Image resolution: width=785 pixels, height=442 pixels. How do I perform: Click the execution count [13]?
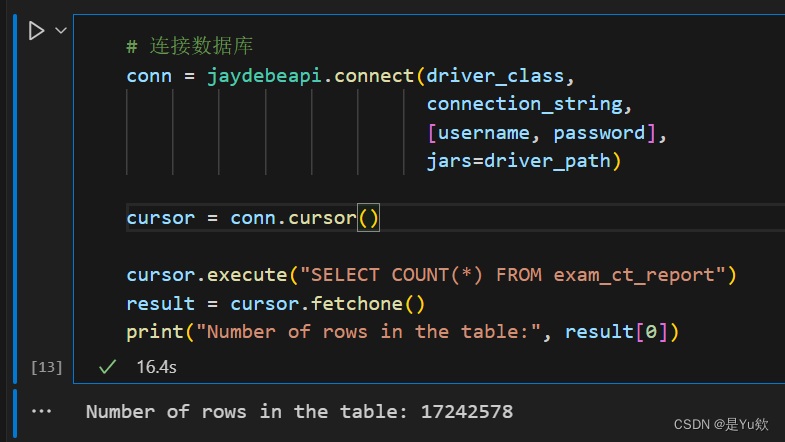pos(47,368)
